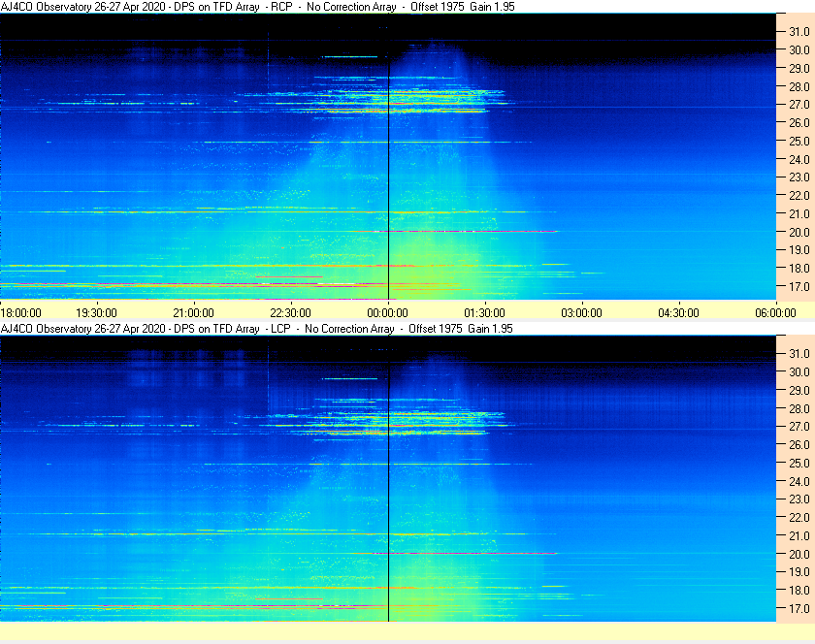Viewport: 815px width, 644px height.
Task: Click the 21.0 frequency label in RCP panel
Action: click(799, 213)
